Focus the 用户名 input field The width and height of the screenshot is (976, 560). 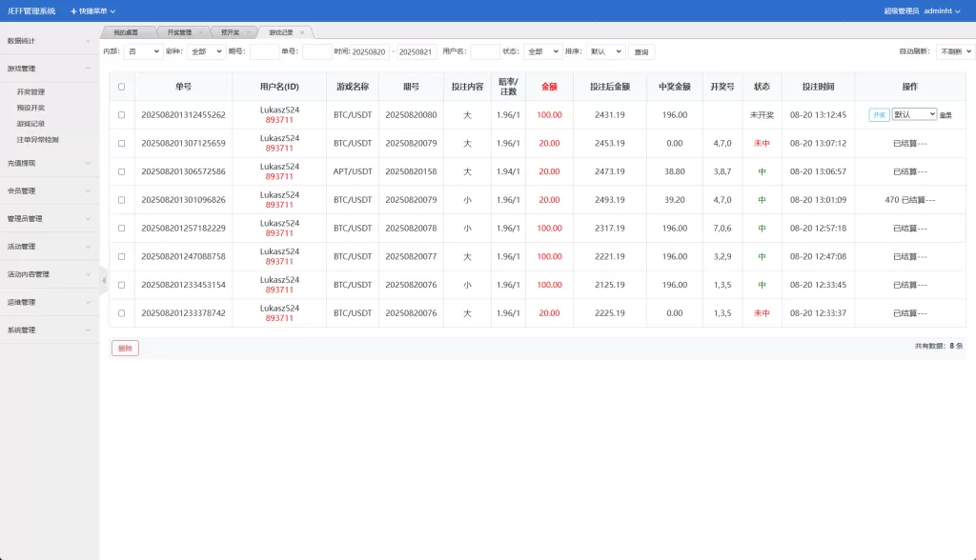coord(485,51)
